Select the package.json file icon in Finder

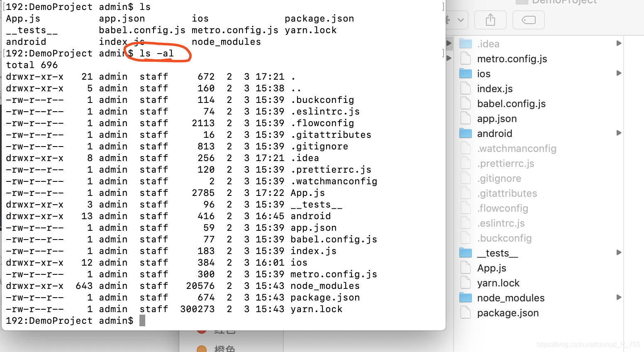coord(466,313)
